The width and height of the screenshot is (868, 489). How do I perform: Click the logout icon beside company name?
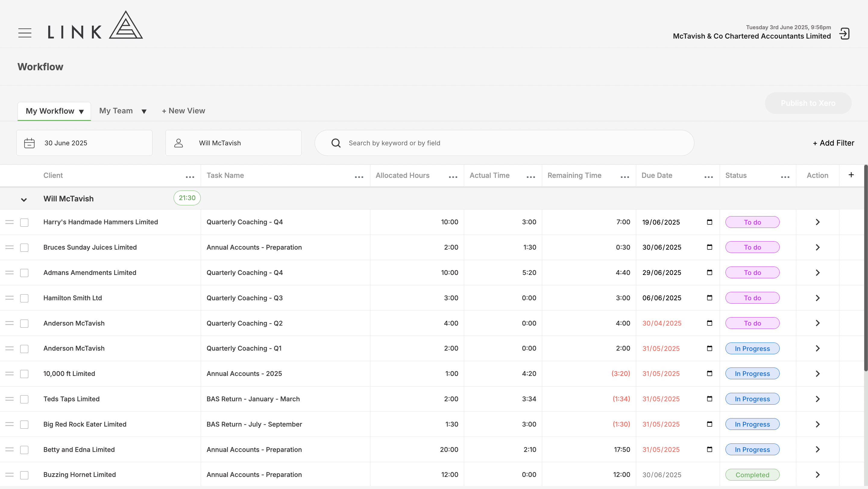coord(844,34)
